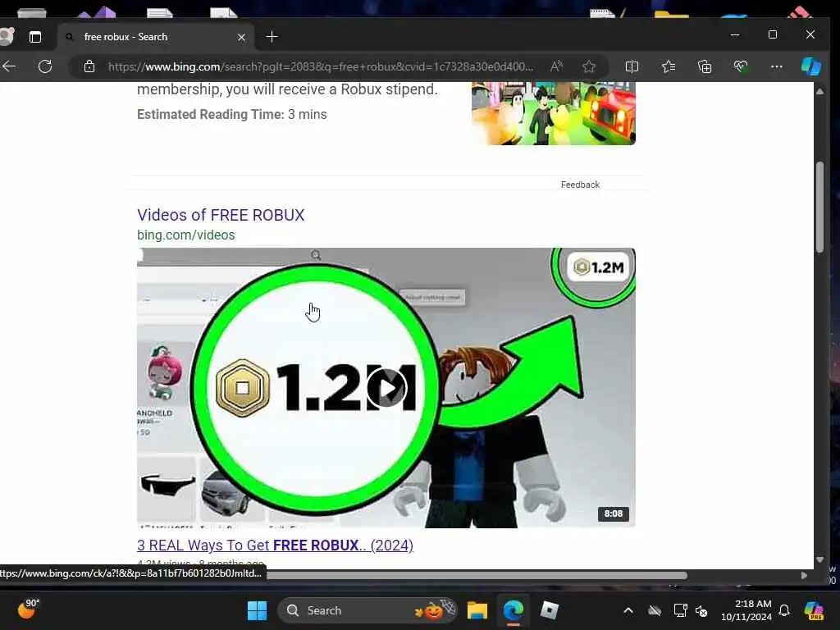Open File Explorer from taskbar

[477, 610]
